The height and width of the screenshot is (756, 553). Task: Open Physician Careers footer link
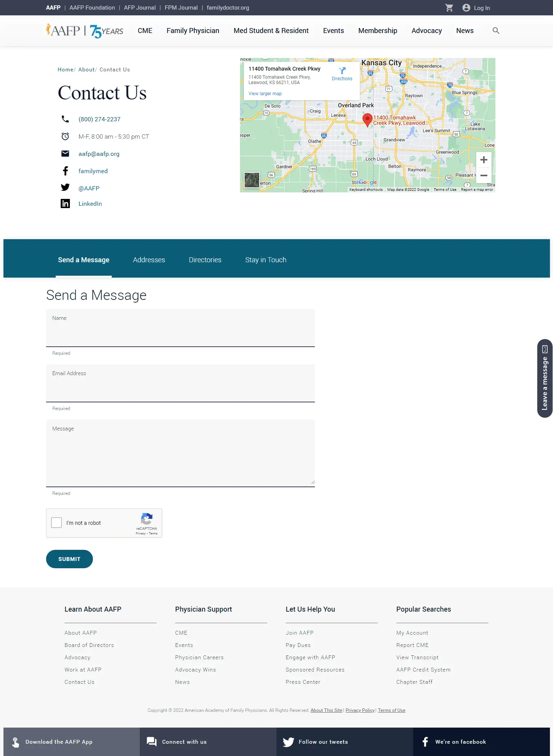(199, 657)
